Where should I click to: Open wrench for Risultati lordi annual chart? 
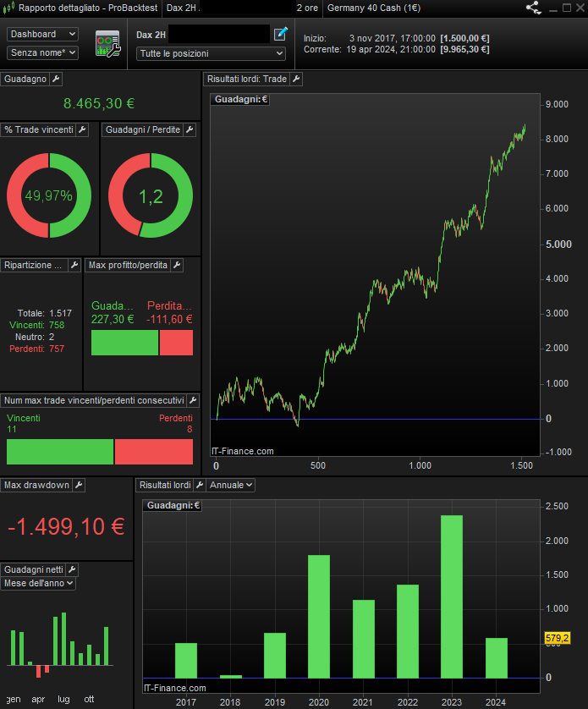click(200, 485)
